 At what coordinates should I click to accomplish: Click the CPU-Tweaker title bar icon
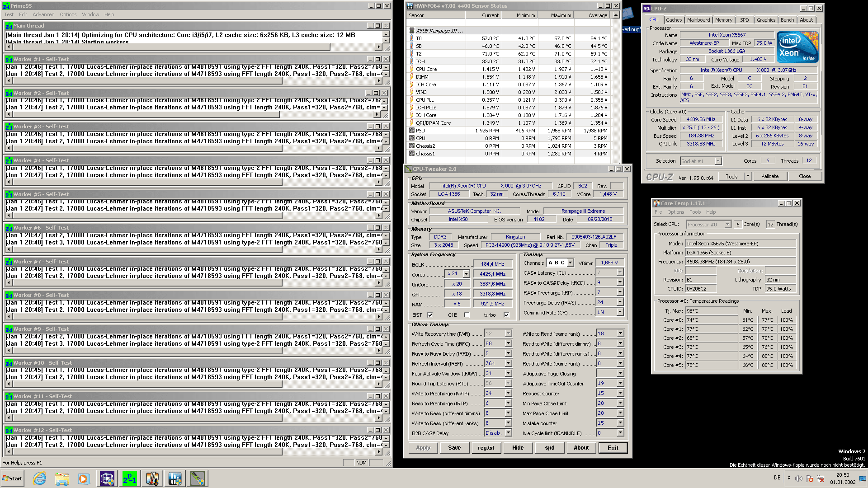click(408, 169)
